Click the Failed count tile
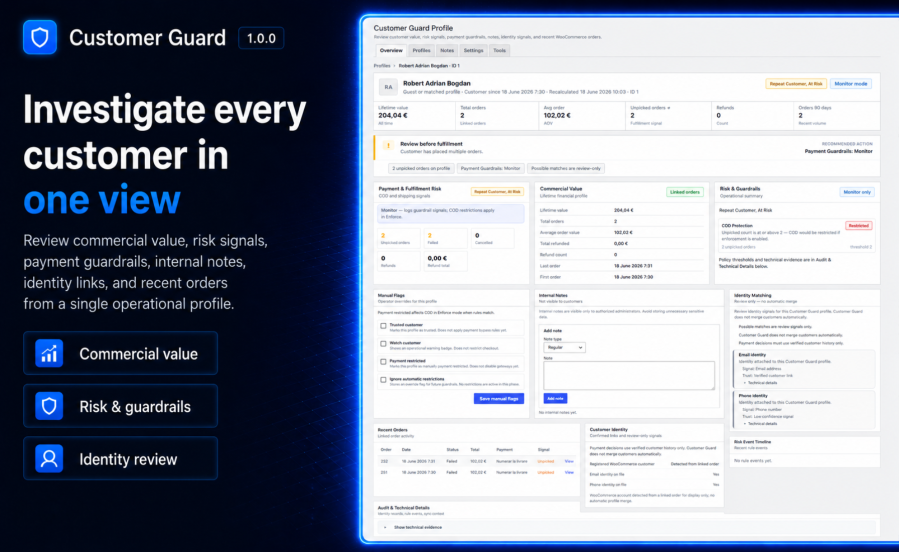 [445, 238]
